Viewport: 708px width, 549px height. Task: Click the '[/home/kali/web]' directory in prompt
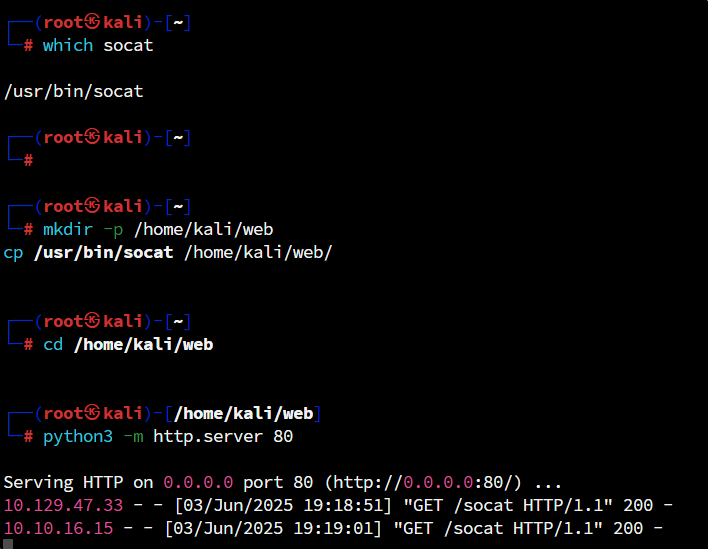pos(243,413)
